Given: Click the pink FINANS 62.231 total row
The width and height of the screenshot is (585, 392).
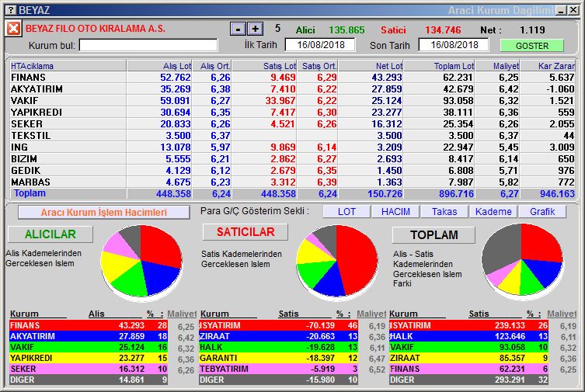Looking at the screenshot, I should coord(468,369).
